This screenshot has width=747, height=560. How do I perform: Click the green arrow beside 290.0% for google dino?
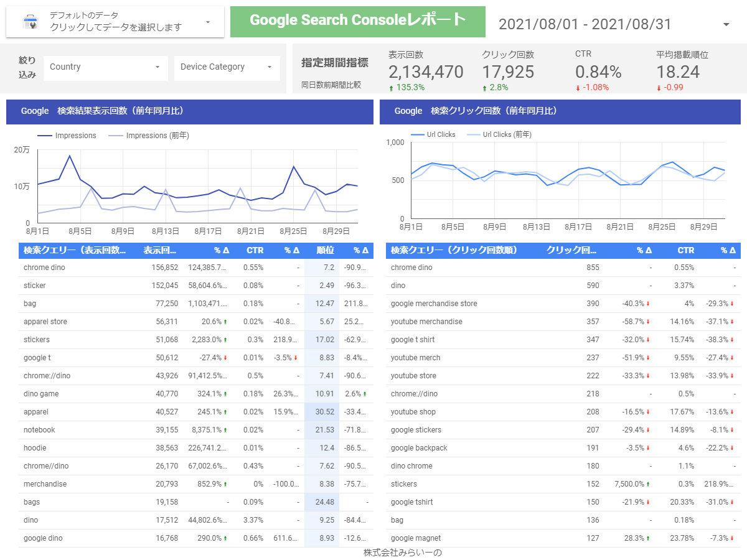click(x=225, y=538)
